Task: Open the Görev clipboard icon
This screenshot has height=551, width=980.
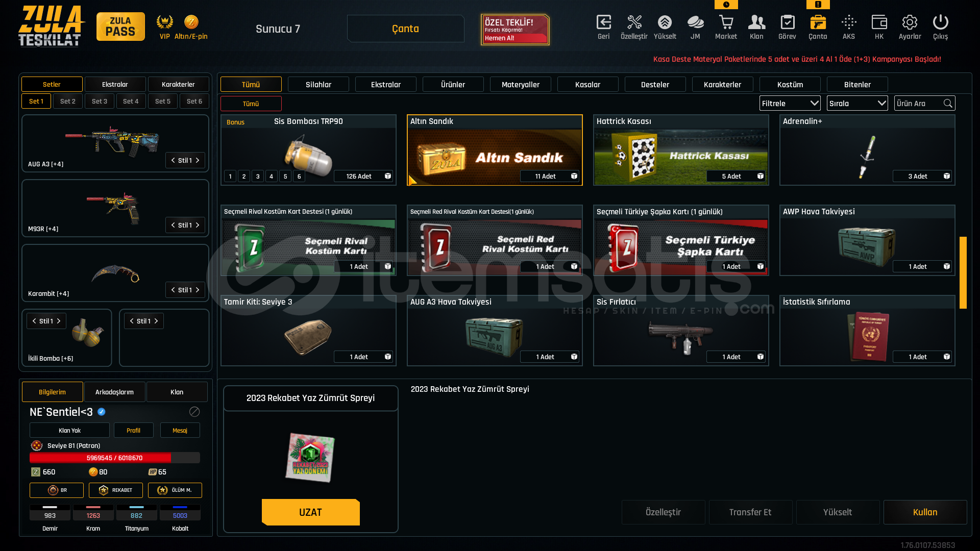Action: 787,22
